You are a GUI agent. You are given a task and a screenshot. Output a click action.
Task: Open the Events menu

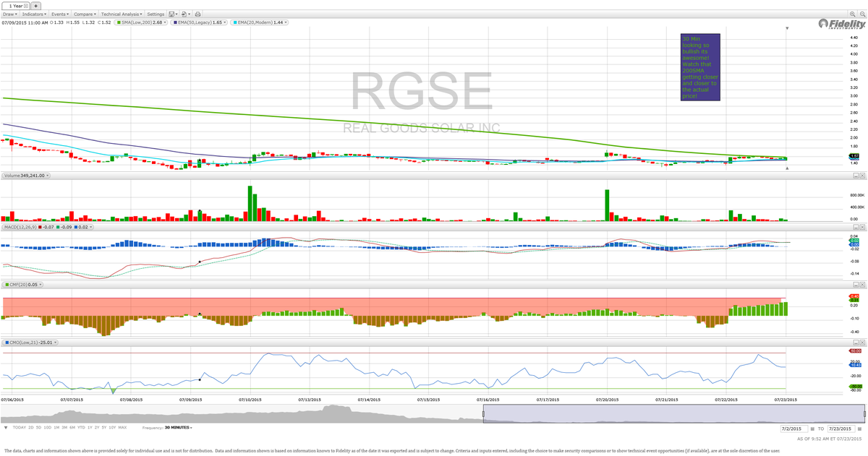tap(60, 14)
